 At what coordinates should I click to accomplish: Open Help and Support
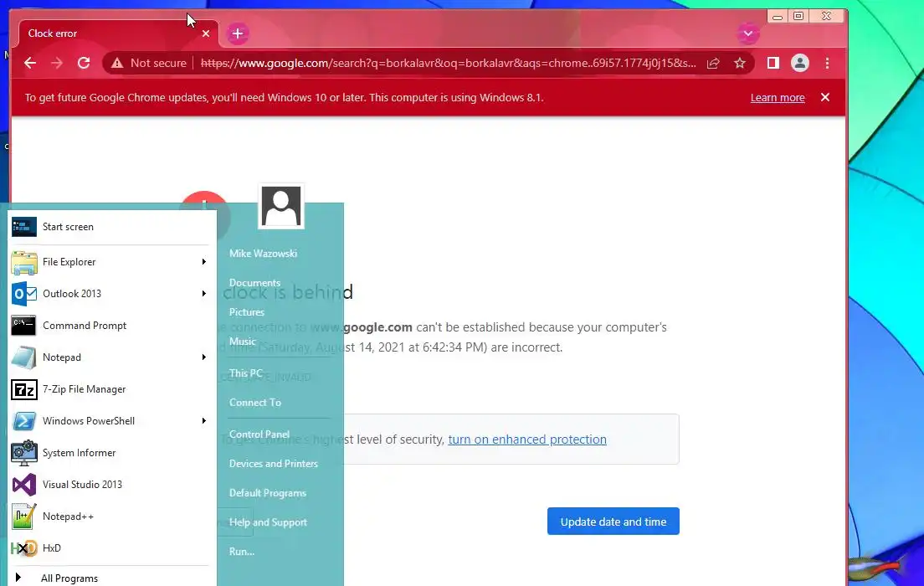tap(268, 522)
